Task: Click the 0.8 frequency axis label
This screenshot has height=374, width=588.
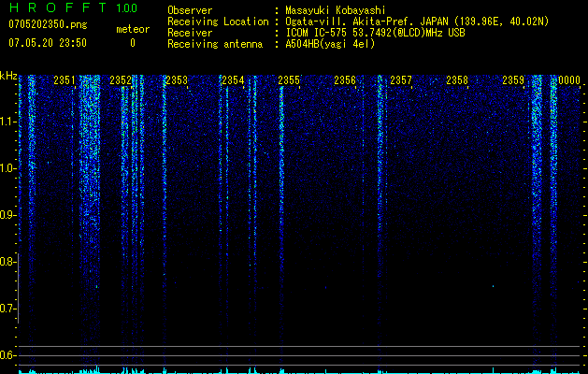Action: (8, 262)
